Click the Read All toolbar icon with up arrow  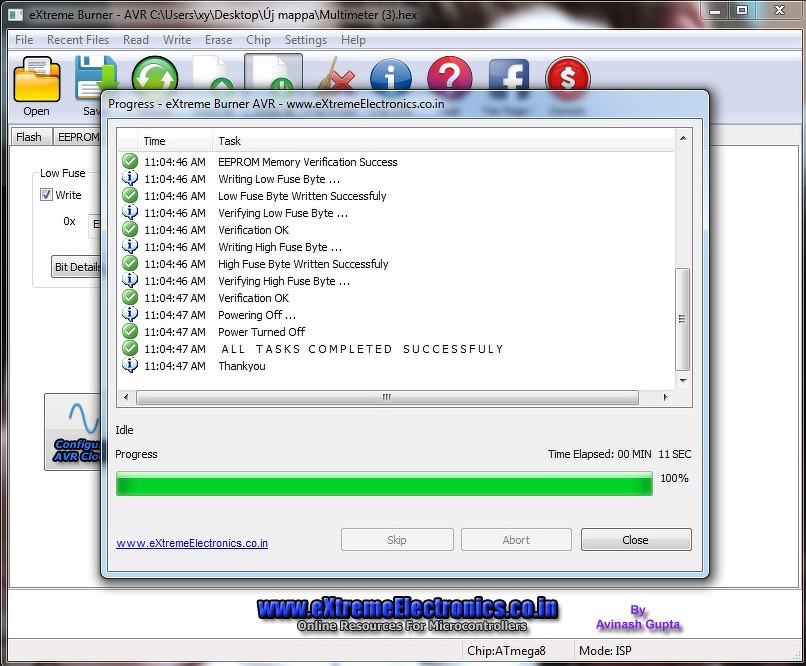(x=213, y=73)
